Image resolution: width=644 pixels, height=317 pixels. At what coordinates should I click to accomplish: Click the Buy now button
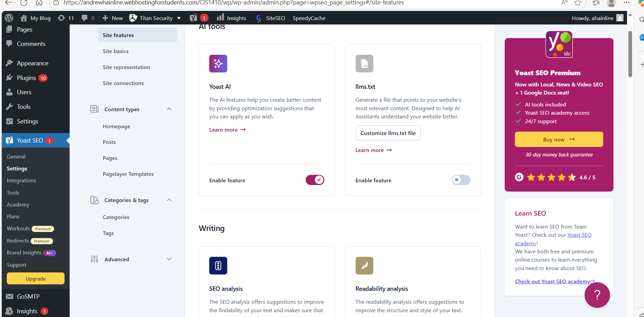coord(558,139)
